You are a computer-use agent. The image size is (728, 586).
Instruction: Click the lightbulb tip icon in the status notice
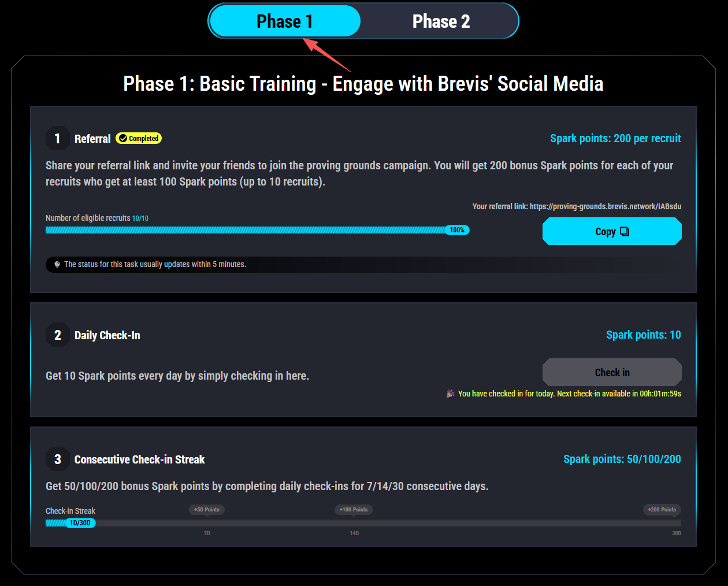(x=57, y=264)
